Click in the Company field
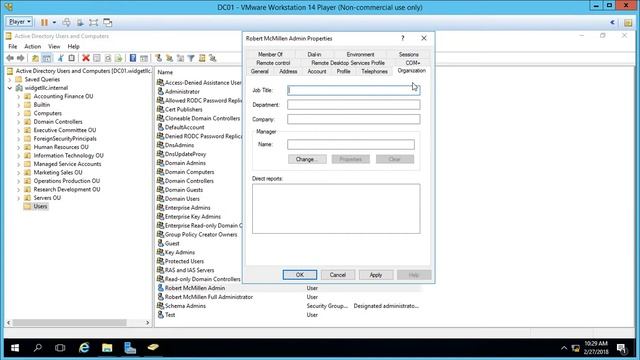Screen dimensions: 640x360 coord(353,119)
